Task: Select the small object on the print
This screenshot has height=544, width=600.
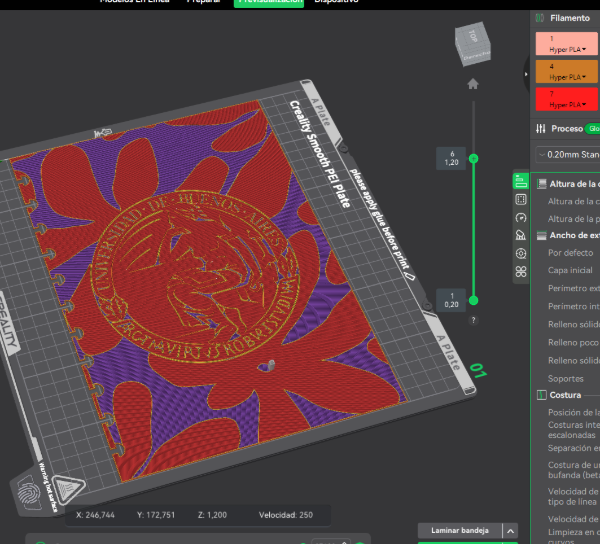Action: pos(271,365)
